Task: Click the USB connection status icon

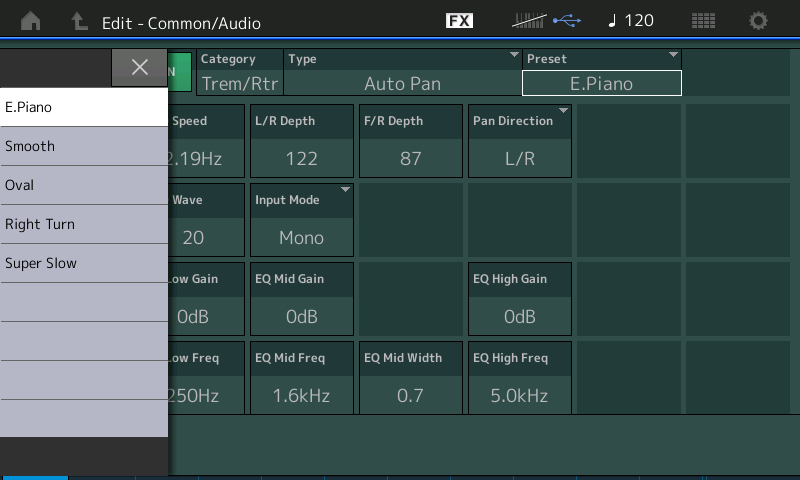Action: tap(566, 21)
